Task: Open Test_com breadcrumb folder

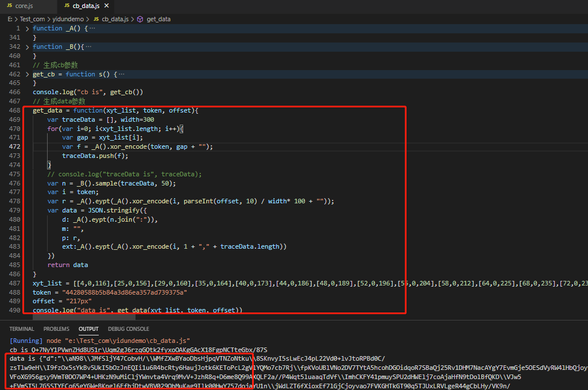Action: point(32,19)
